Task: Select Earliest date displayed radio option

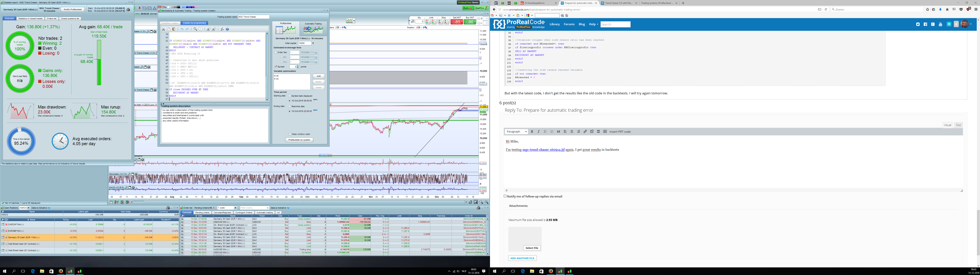Action: pos(290,96)
